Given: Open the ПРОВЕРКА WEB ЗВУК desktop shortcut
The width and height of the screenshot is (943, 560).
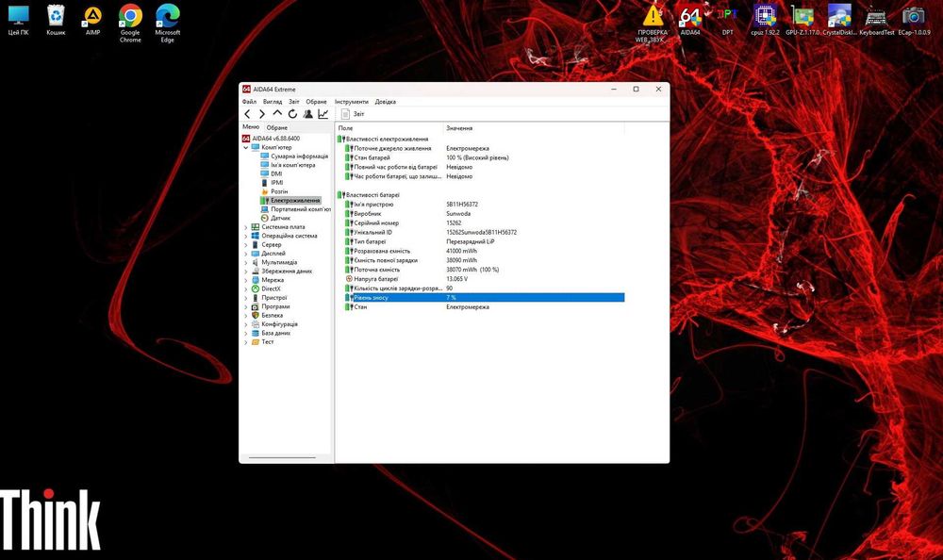Looking at the screenshot, I should point(653,25).
